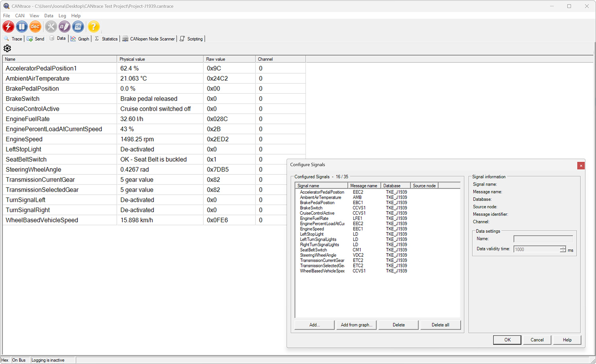Click the 'Brake pedal released' value

[149, 99]
